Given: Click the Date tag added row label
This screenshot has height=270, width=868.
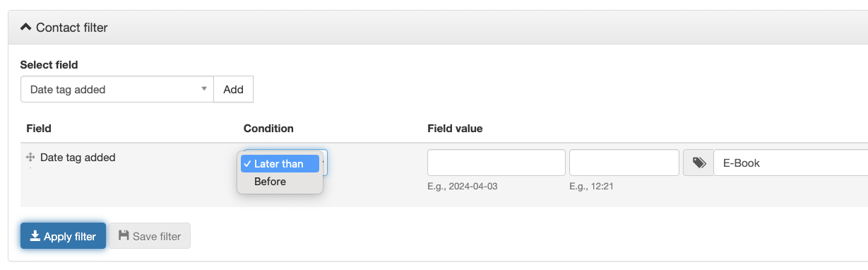Looking at the screenshot, I should click(78, 158).
